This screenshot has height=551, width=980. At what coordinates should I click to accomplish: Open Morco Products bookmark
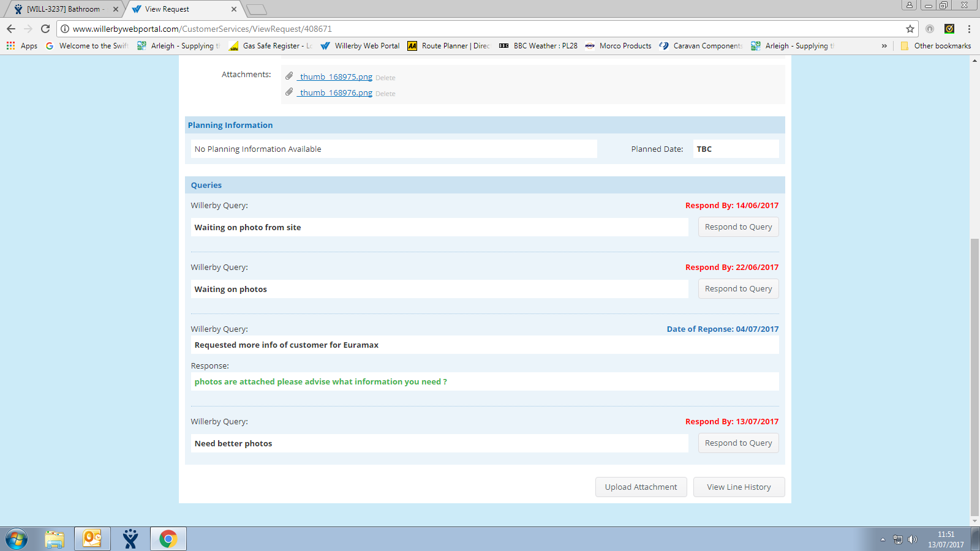point(618,46)
